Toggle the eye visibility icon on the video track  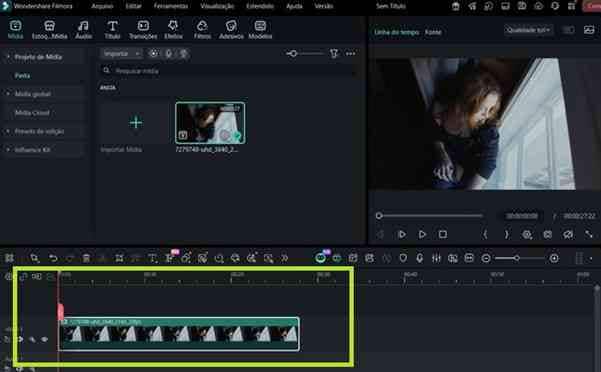tap(44, 339)
